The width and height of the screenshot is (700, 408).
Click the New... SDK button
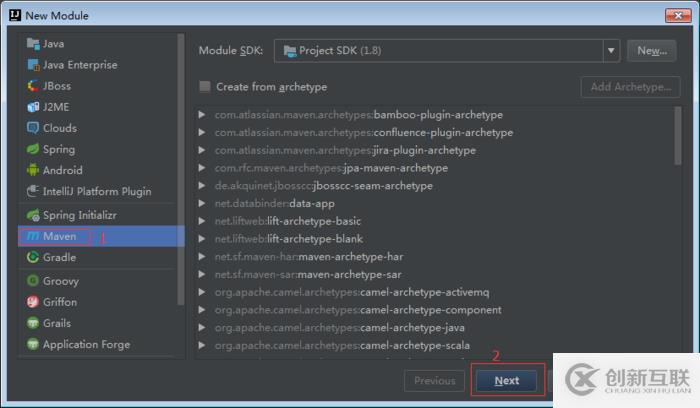click(x=652, y=50)
